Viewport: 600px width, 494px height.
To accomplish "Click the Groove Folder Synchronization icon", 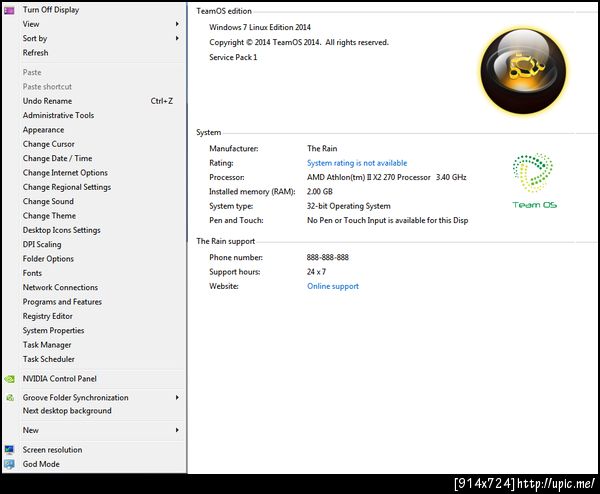I will pyautogui.click(x=10, y=398).
